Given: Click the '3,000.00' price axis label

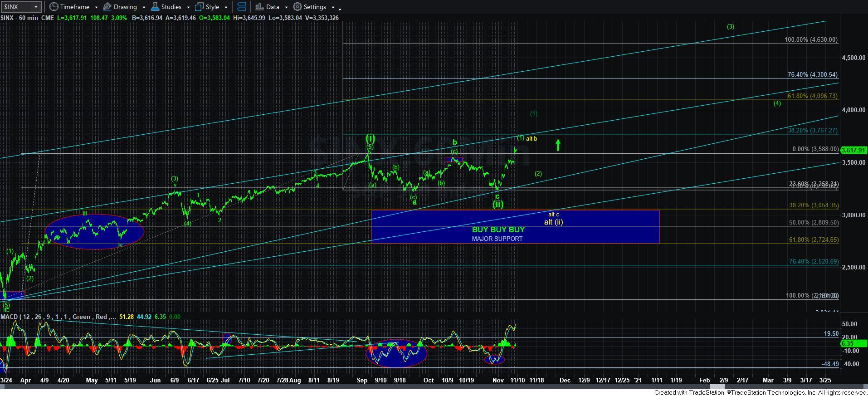Looking at the screenshot, I should coord(853,215).
